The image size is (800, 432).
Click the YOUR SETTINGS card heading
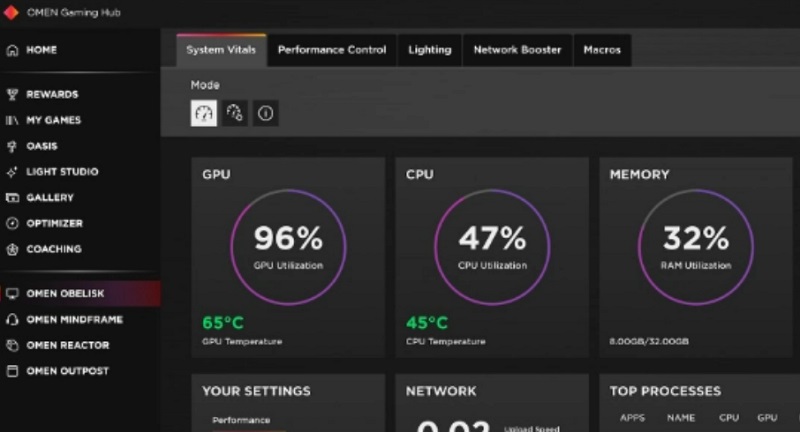point(256,391)
